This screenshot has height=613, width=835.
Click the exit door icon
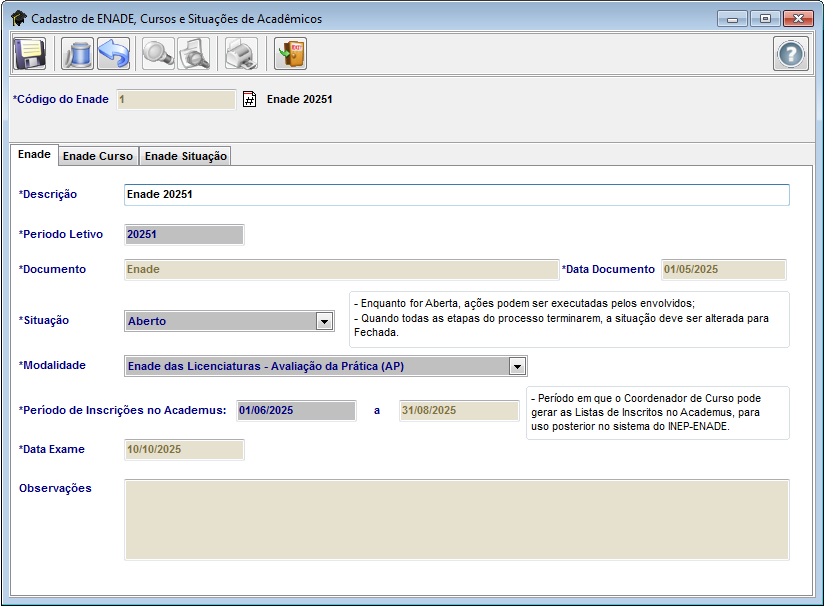(x=291, y=53)
